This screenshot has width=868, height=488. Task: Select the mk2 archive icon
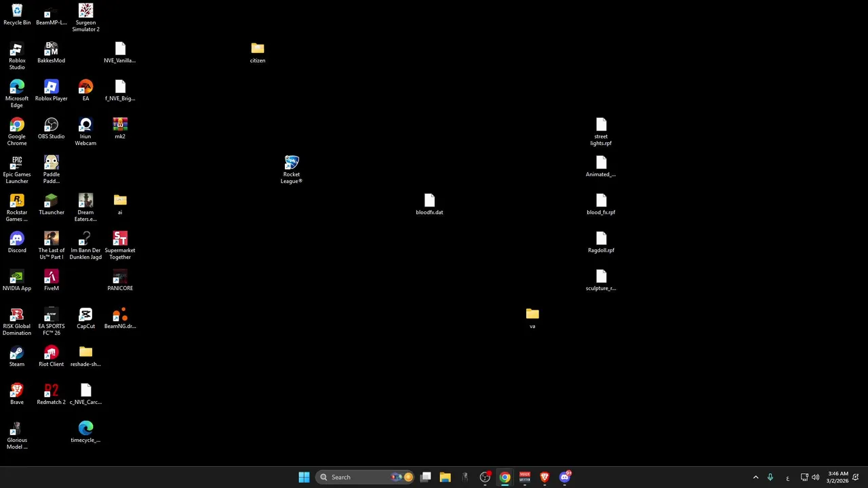pyautogui.click(x=120, y=129)
